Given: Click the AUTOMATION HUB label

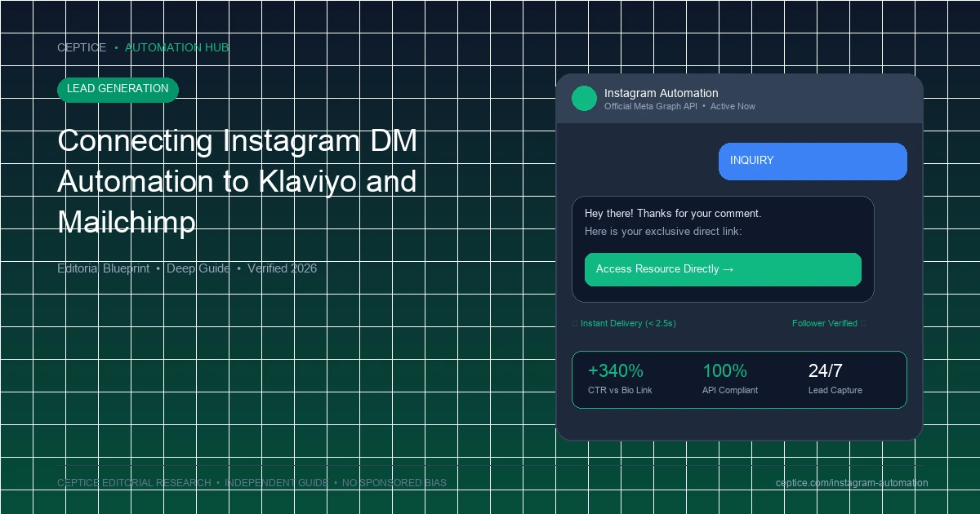Looking at the screenshot, I should (176, 47).
